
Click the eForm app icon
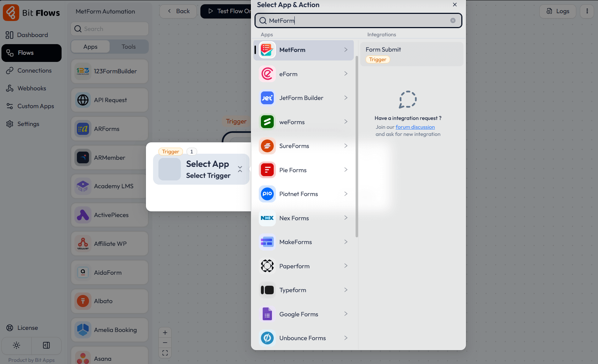point(267,74)
